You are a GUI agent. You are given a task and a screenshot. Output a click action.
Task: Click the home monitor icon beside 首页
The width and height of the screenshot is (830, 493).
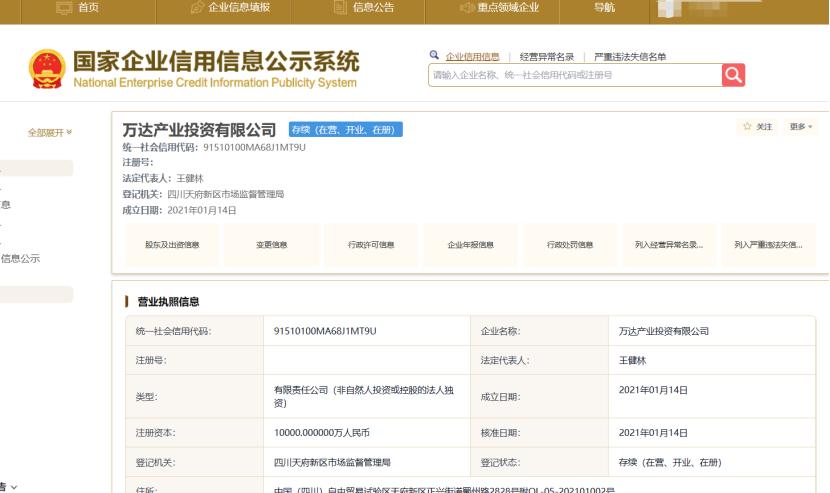(x=64, y=8)
